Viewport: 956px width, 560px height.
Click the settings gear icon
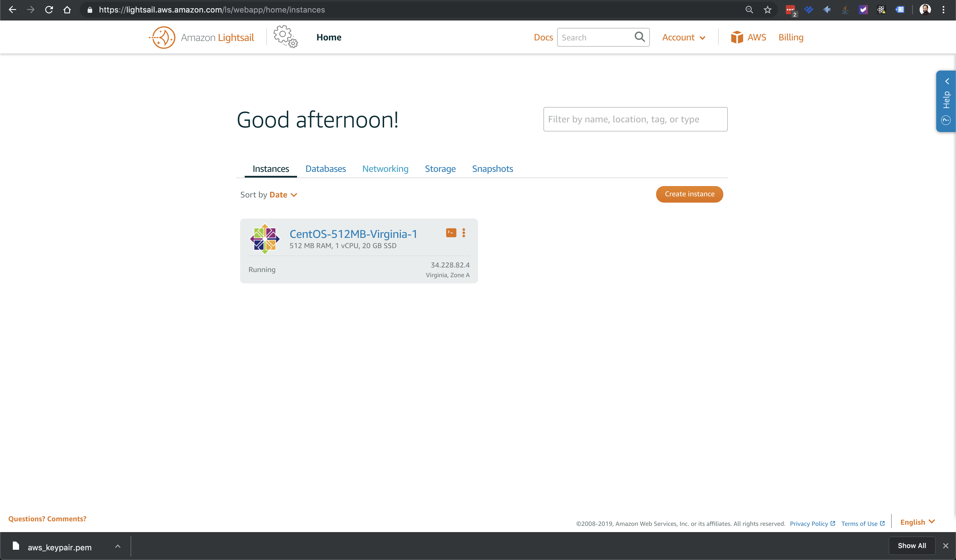tap(285, 37)
